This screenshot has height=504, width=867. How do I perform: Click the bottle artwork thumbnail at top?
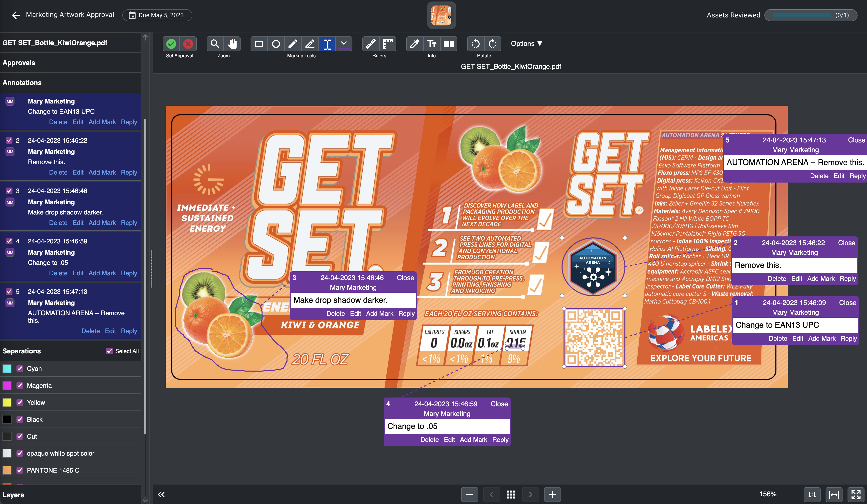tap(441, 15)
